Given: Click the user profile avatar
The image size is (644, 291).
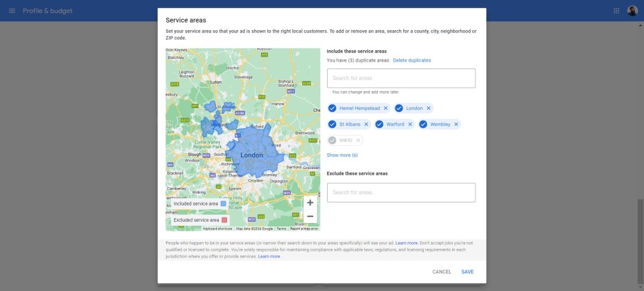Looking at the screenshot, I should (x=632, y=11).
